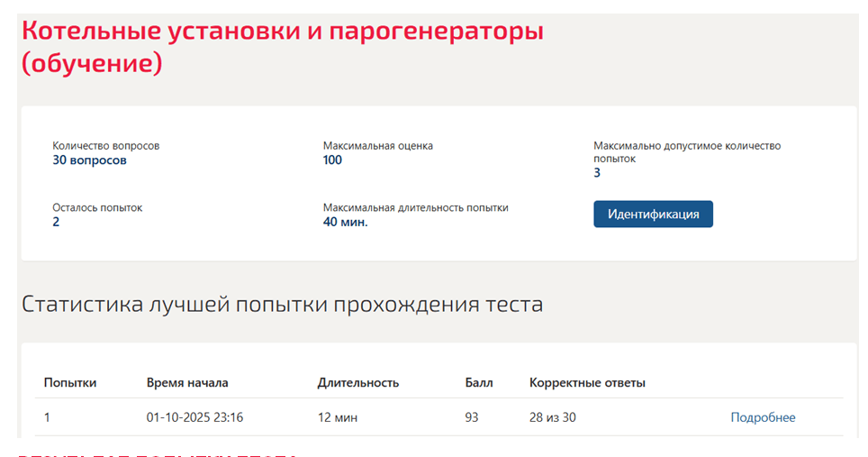The width and height of the screenshot is (868, 457).
Task: Click the Осталось попыток label
Action: coord(97,207)
